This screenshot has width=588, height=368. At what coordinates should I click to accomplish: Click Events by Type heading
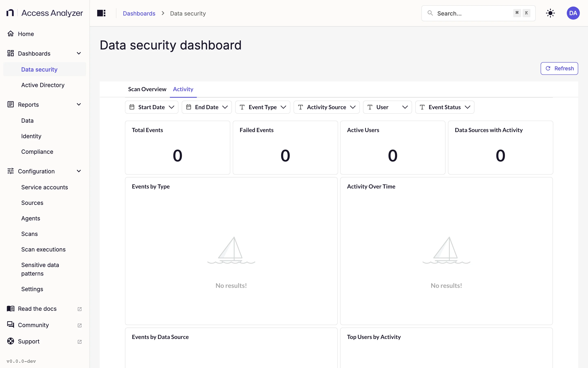[x=151, y=186]
